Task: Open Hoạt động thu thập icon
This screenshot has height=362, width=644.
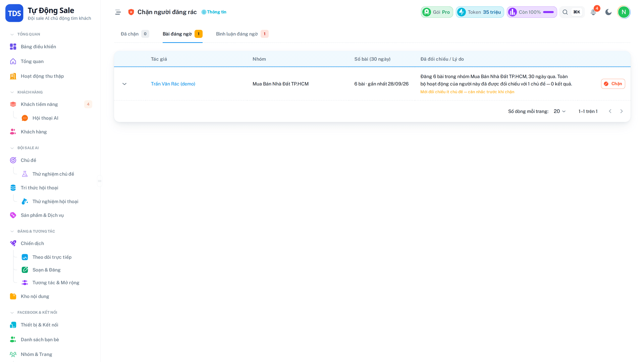Action: [x=13, y=76]
